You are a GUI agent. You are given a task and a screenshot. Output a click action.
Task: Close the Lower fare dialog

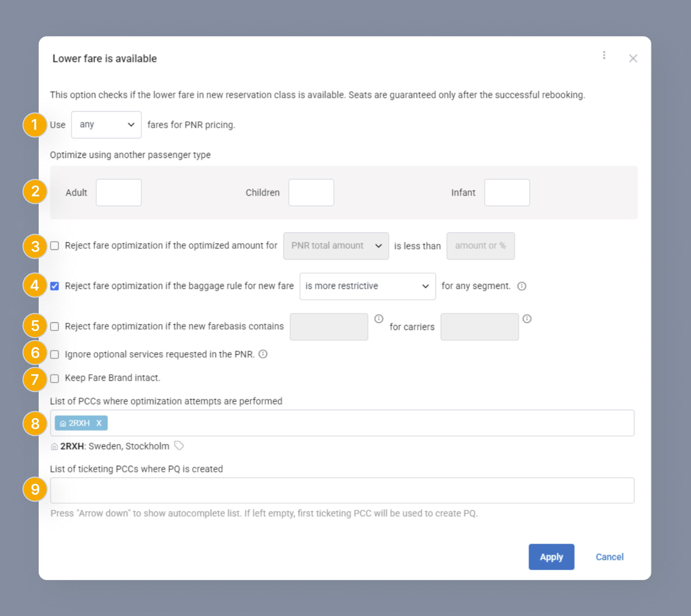tap(633, 58)
